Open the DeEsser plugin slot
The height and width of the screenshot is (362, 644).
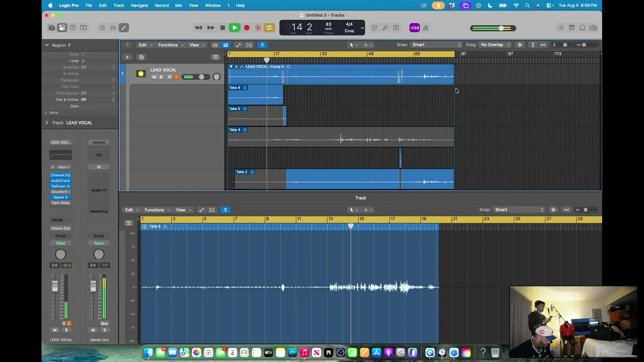[x=60, y=186]
